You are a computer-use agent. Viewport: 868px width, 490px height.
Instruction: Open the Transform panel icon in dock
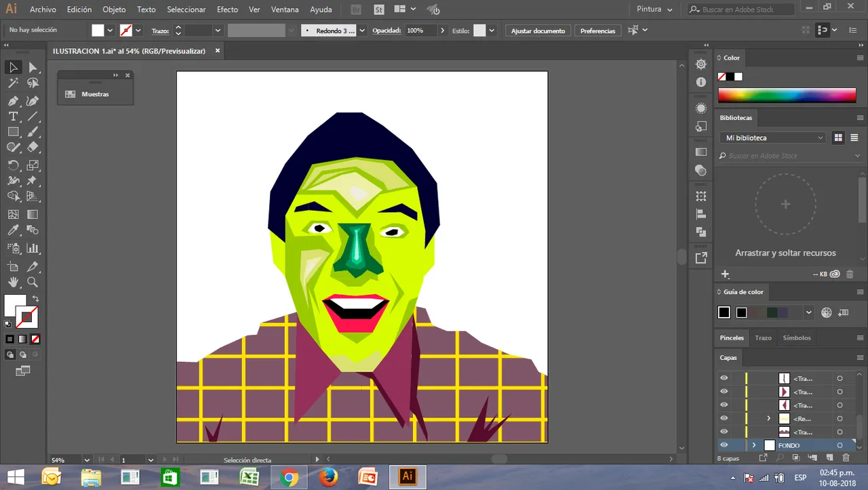tap(701, 196)
